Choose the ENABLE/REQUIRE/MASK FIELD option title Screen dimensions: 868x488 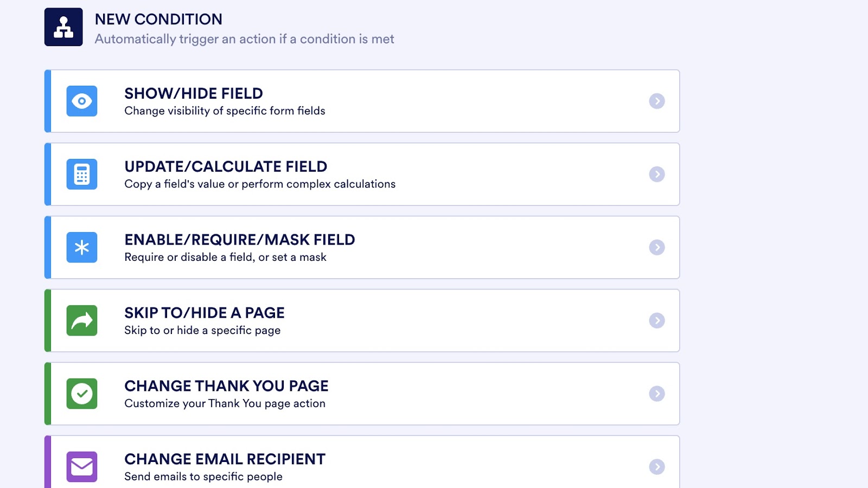[240, 240]
